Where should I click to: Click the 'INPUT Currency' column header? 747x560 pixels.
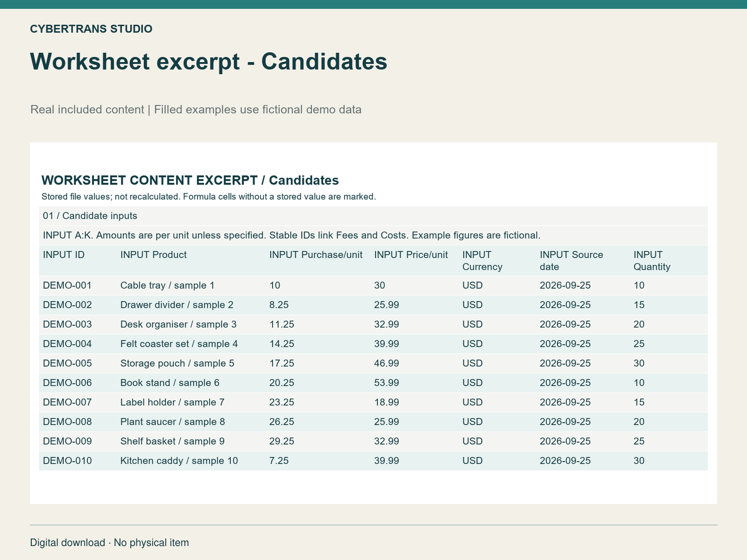[482, 261]
